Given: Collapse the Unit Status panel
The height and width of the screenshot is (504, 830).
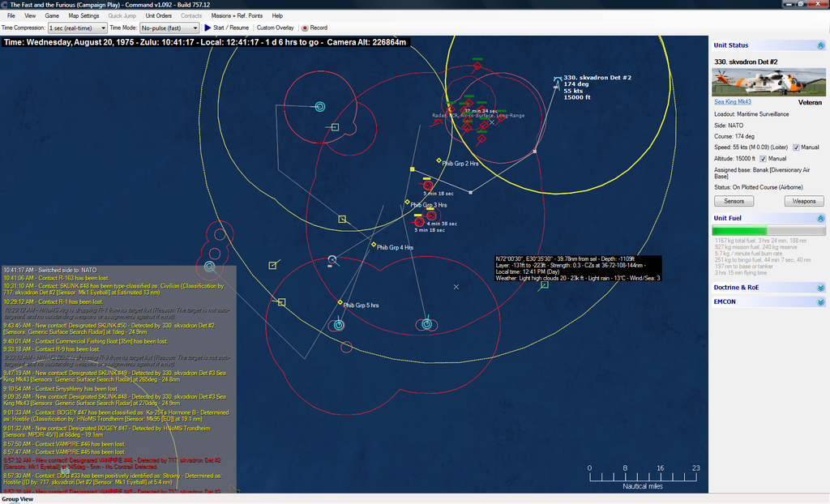Looking at the screenshot, I should (x=819, y=45).
